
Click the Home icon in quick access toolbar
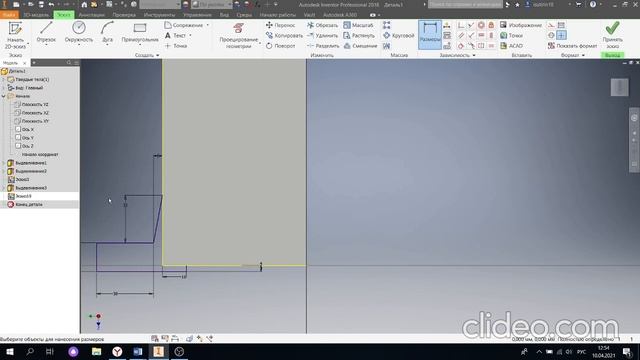[x=84, y=4]
